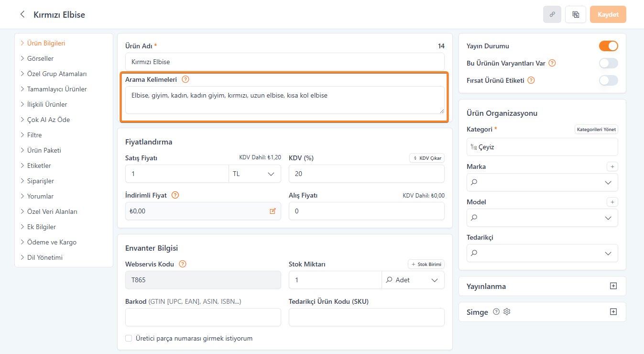The width and height of the screenshot is (644, 354).
Task: Click the back arrow beside Kırmızı Elbise
Action: point(22,14)
